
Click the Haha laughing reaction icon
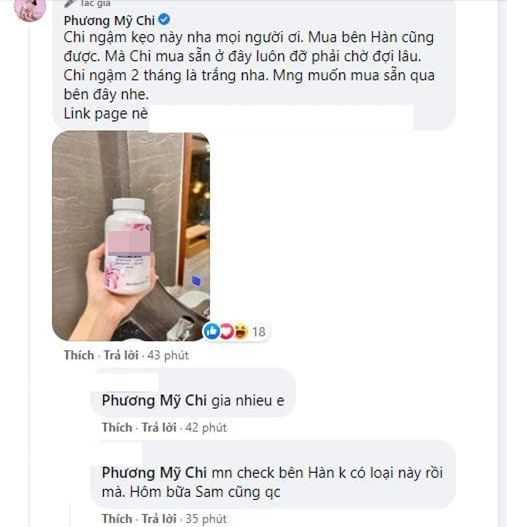(241, 331)
